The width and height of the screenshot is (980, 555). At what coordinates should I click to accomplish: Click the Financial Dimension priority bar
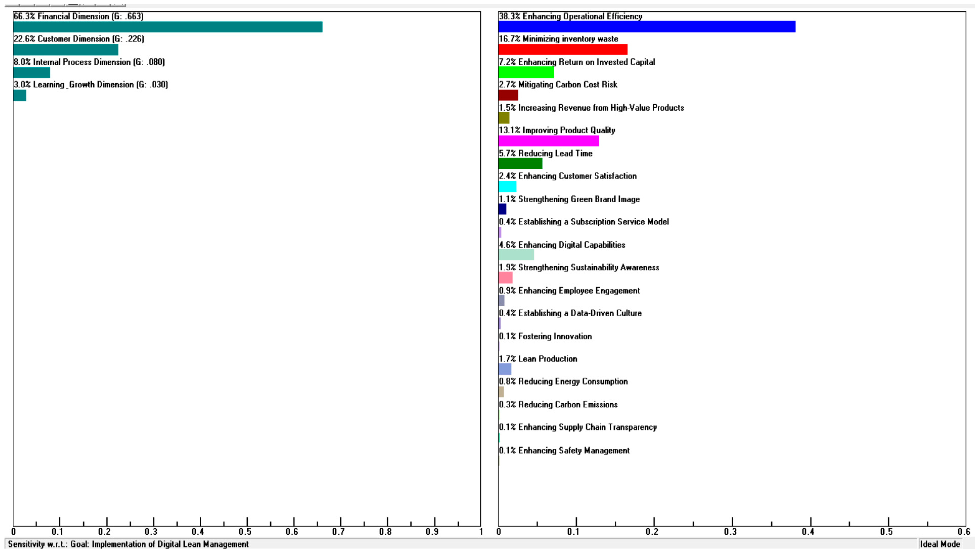pos(168,27)
